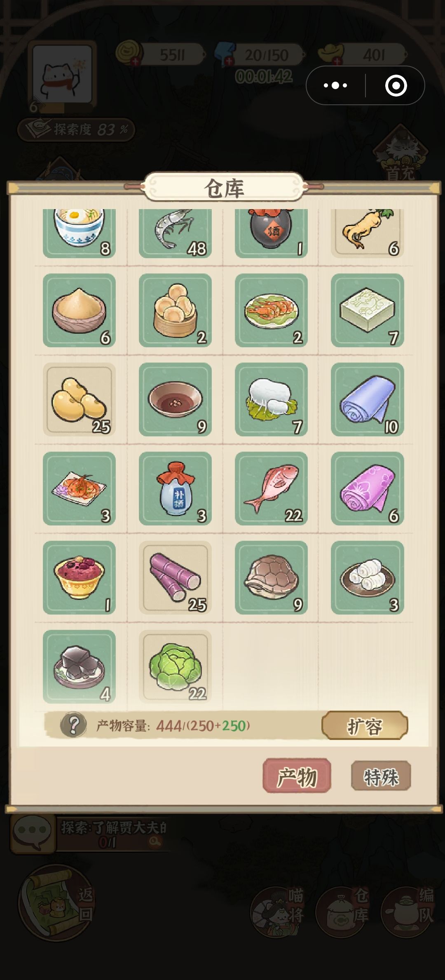Select the soybeans item with count 25

click(x=79, y=399)
